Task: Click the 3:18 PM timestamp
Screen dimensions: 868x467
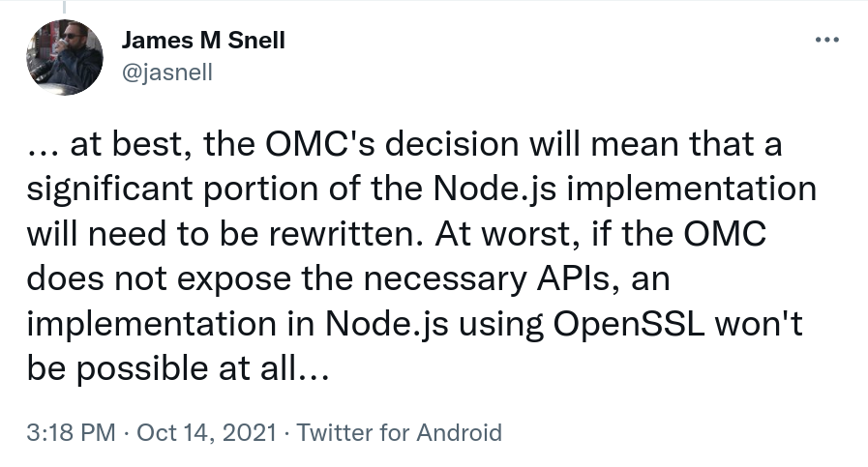Action: click(71, 433)
